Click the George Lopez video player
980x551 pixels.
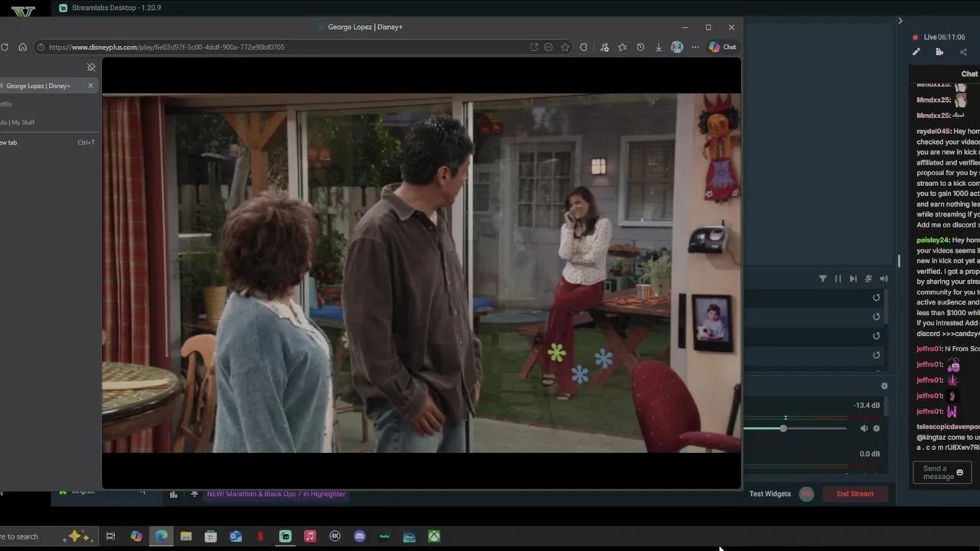pos(421,272)
